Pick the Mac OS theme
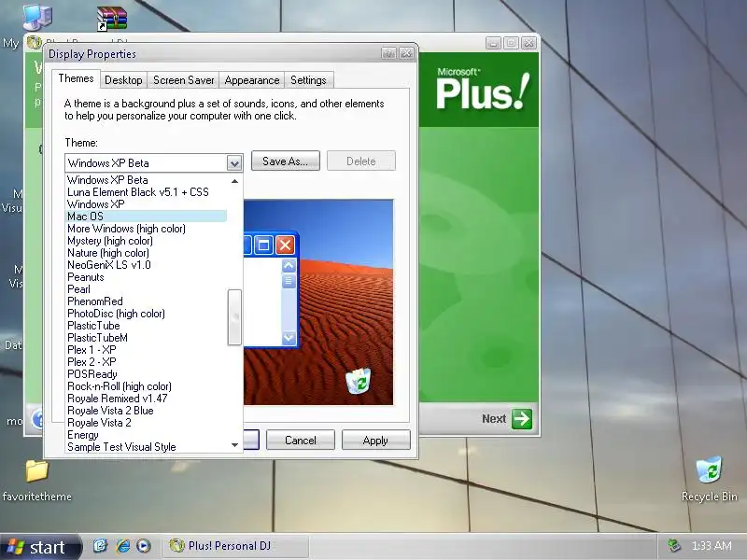The height and width of the screenshot is (560, 747). (x=146, y=217)
